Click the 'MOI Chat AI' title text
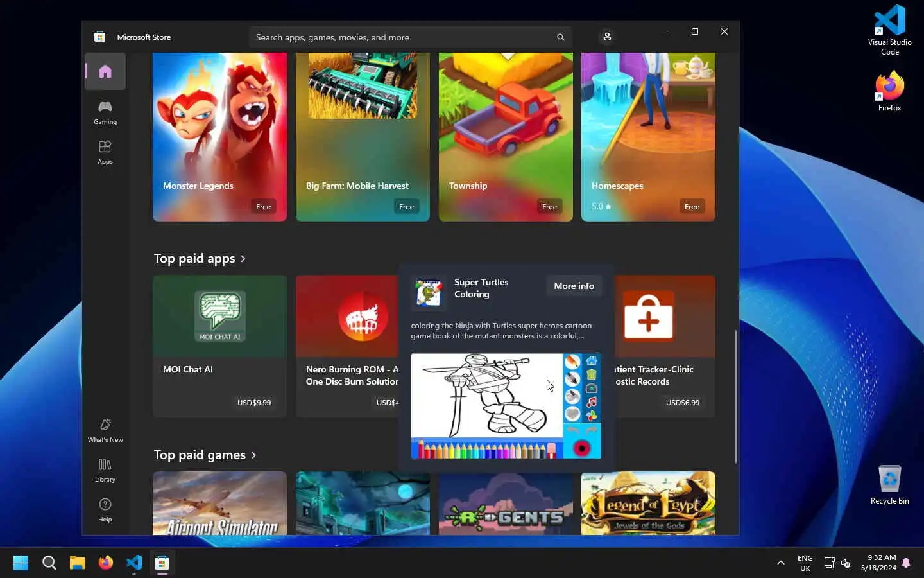The height and width of the screenshot is (578, 924). click(x=188, y=369)
